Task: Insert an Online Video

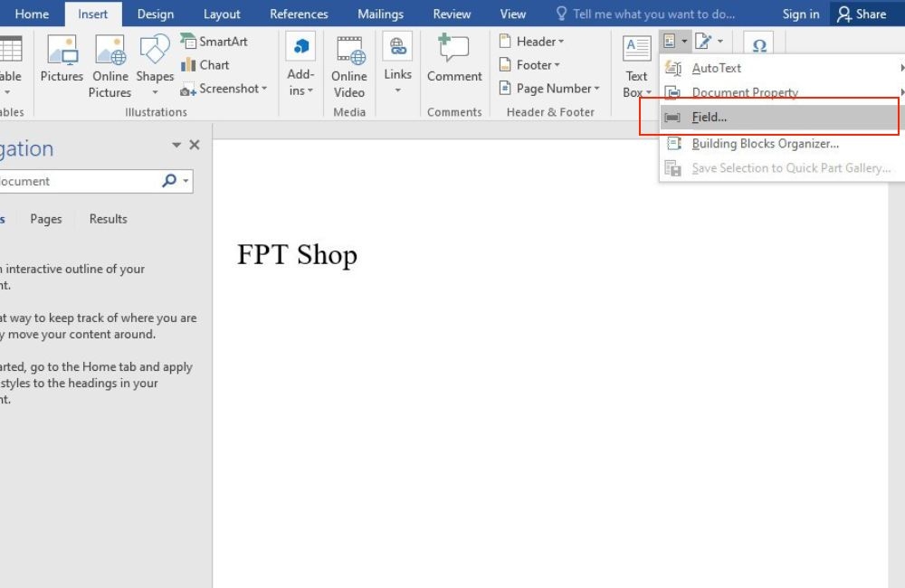Action: coord(349,66)
